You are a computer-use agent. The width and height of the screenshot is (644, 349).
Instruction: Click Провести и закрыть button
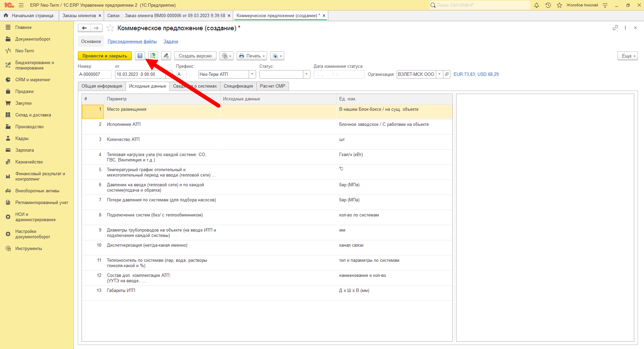105,56
